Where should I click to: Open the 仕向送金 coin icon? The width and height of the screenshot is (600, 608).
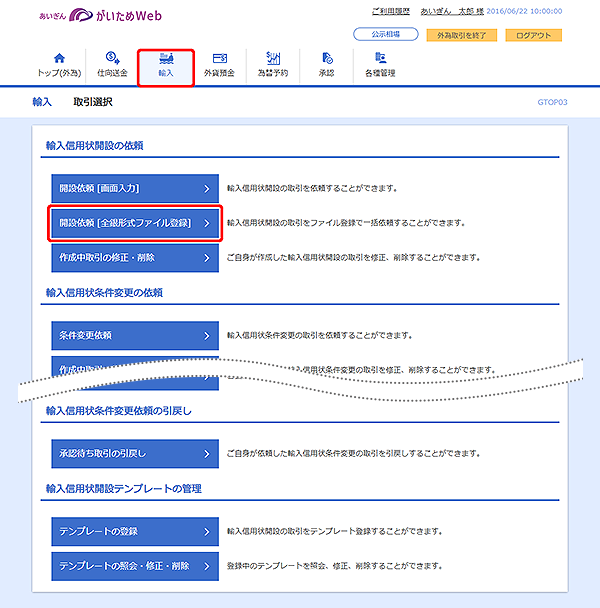click(112, 59)
